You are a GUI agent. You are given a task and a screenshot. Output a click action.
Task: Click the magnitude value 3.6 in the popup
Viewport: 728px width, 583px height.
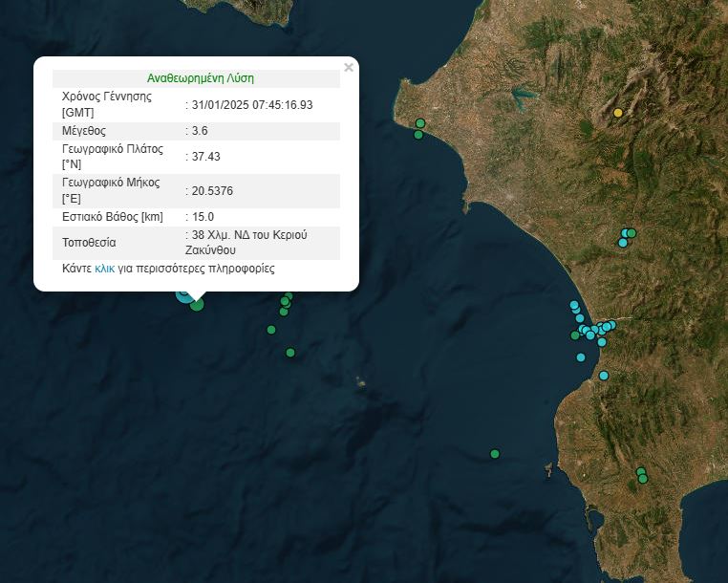coord(199,131)
